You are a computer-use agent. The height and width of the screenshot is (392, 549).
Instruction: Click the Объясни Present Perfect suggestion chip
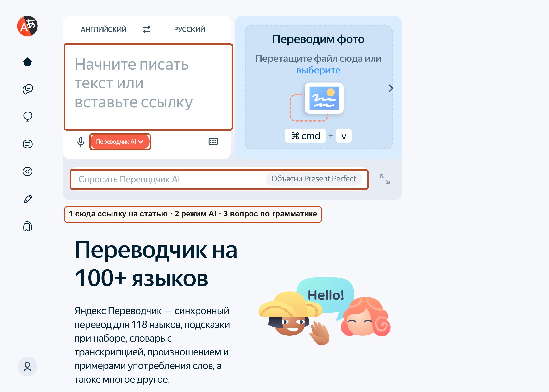pyautogui.click(x=314, y=179)
